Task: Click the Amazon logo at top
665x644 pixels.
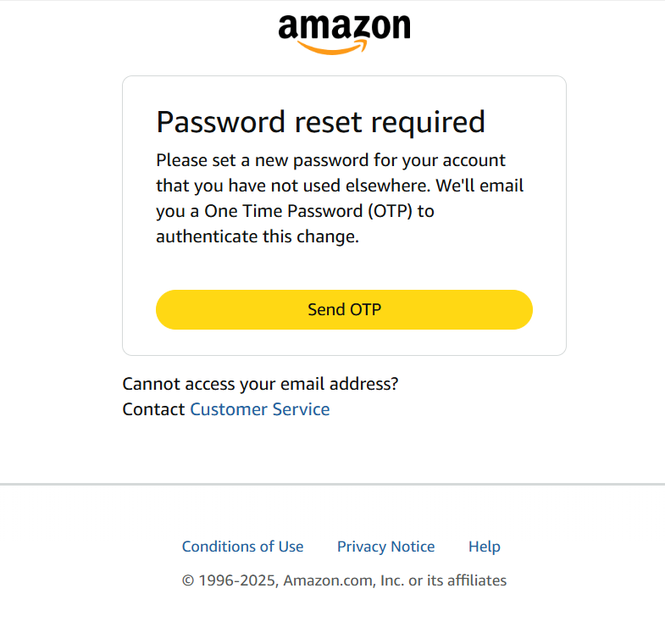Action: pyautogui.click(x=344, y=30)
